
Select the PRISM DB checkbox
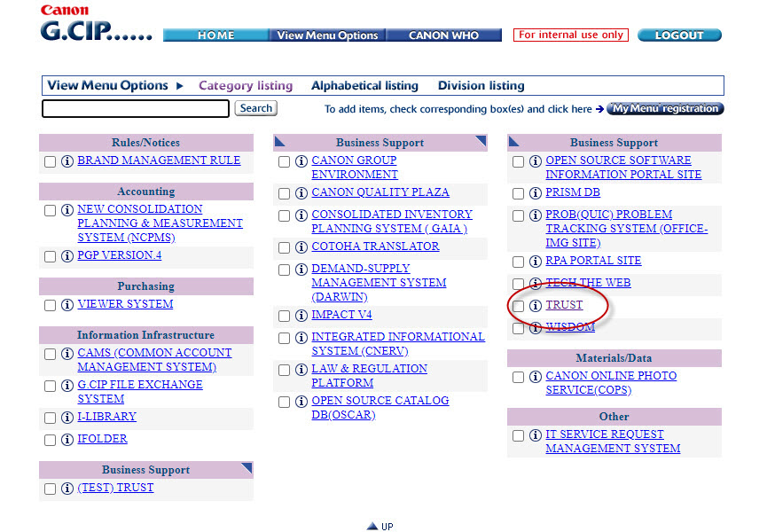(519, 193)
